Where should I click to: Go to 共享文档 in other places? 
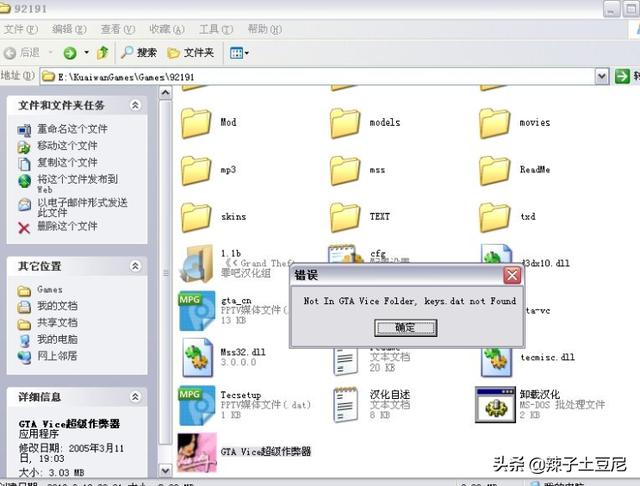pyautogui.click(x=57, y=322)
